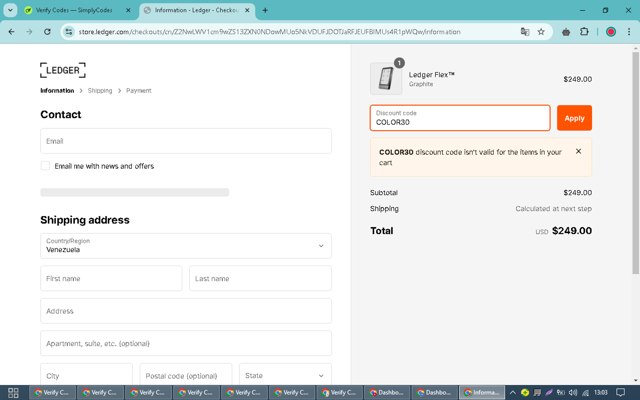Expand the Country/Region dropdown showing Venezuela
The width and height of the screenshot is (640, 400).
186,246
